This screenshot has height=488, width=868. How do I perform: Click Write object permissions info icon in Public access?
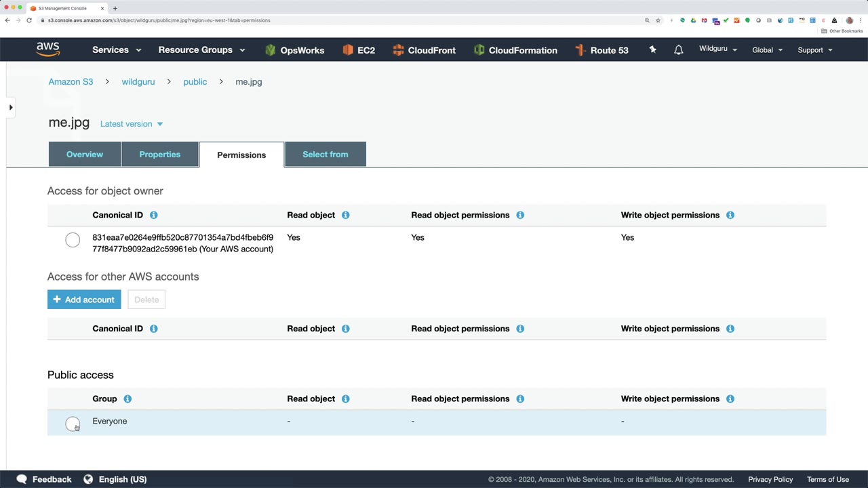click(x=730, y=399)
